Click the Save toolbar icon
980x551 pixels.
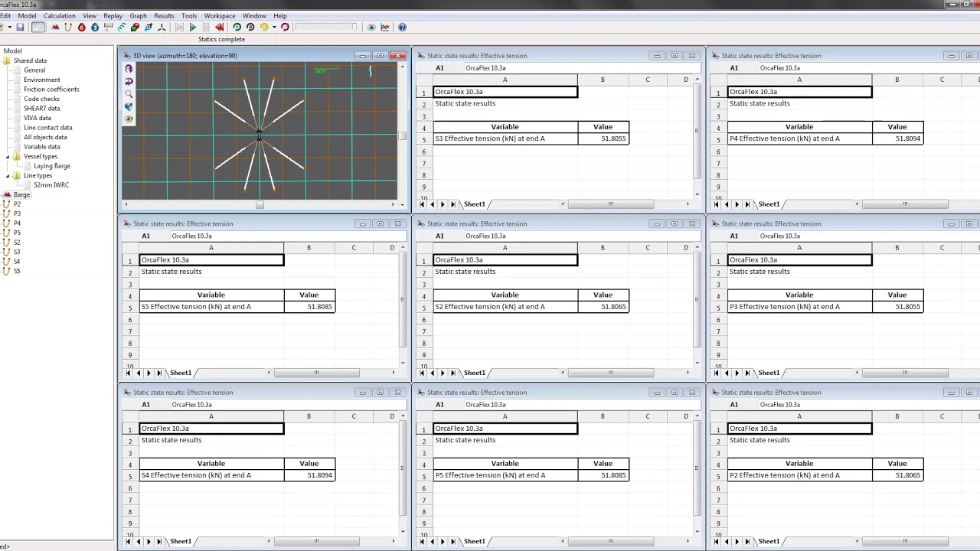coord(20,27)
